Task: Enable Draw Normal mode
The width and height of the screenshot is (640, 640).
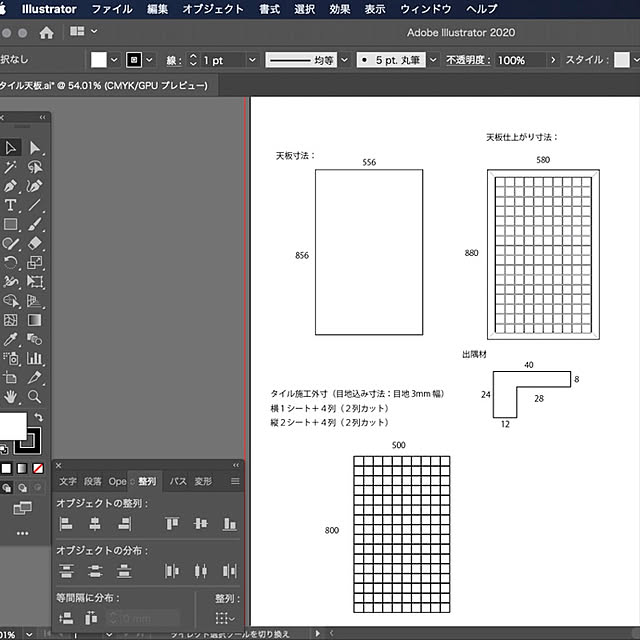Action: tap(7, 488)
